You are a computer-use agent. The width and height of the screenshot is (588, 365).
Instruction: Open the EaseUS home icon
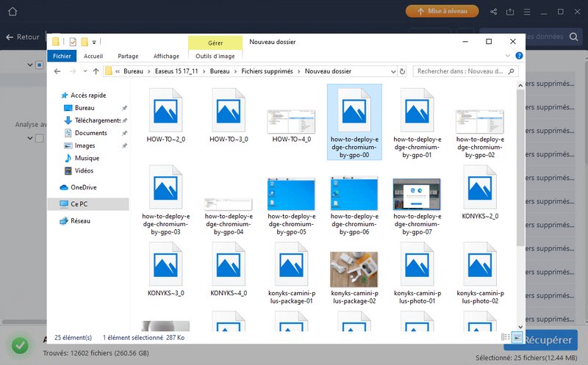coord(12,12)
